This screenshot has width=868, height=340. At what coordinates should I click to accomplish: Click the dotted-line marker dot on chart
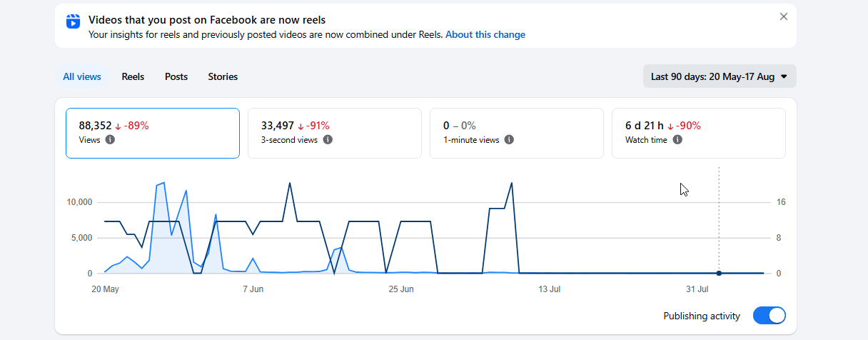click(719, 273)
